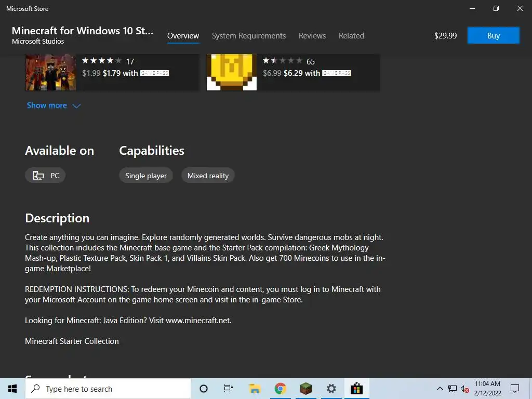Screen dimensions: 532x399
Task: Go to the Related tab
Action: 351,36
